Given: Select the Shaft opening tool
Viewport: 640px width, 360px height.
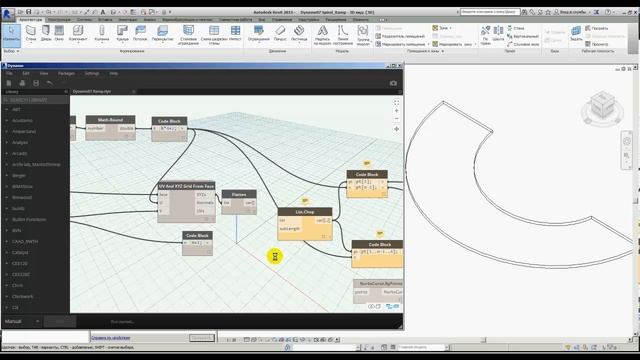Looking at the screenshot, I should coord(498,33).
